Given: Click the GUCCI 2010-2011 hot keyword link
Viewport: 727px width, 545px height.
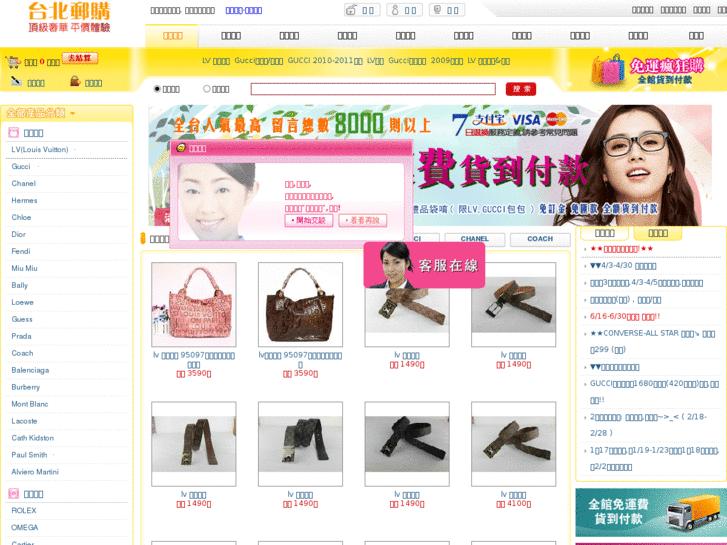Looking at the screenshot, I should pyautogui.click(x=325, y=61).
